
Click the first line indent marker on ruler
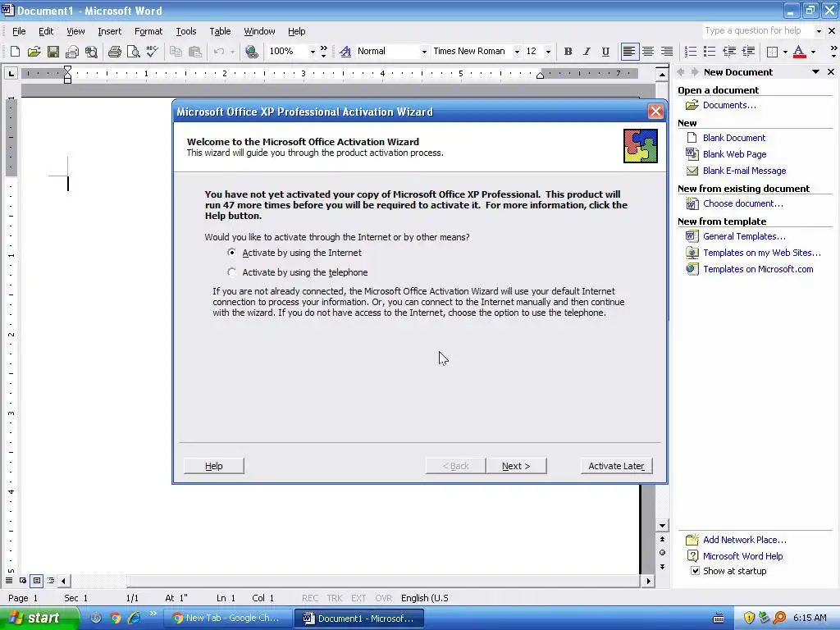click(67, 69)
